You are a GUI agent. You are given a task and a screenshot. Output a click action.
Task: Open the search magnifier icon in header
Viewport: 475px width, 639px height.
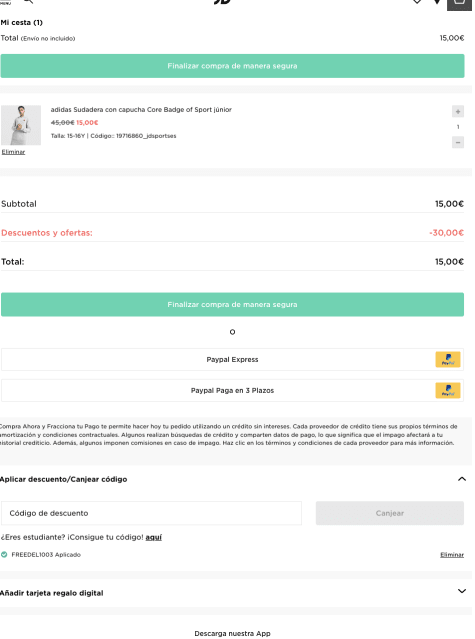click(29, 1)
